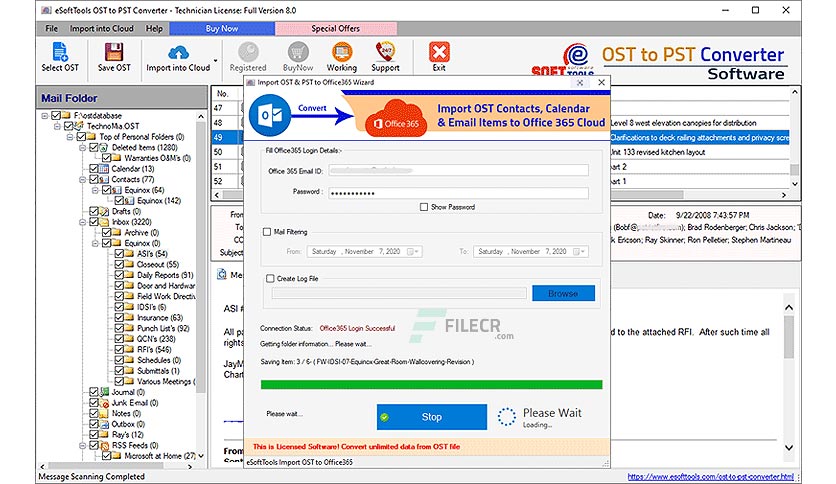Open the esofttools.com website link
This screenshot has width=836, height=484.
point(710,477)
